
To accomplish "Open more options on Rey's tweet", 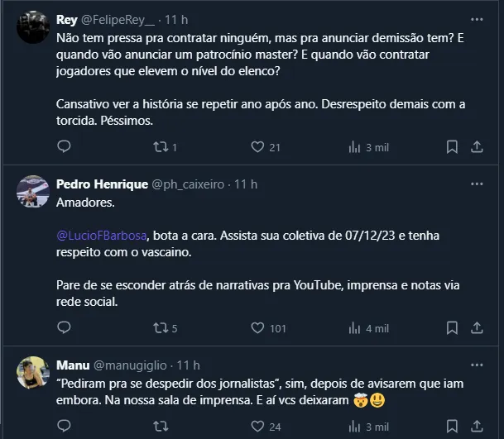I will click(477, 19).
